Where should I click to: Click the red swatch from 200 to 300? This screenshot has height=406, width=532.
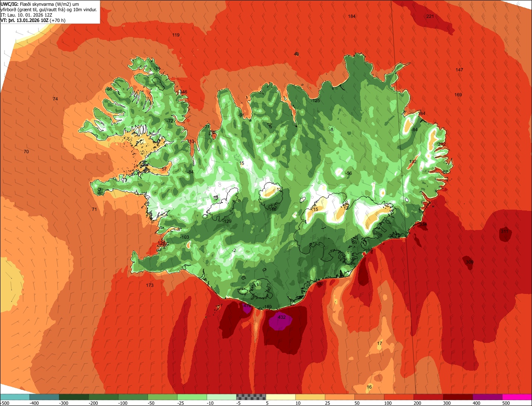tap(428, 396)
